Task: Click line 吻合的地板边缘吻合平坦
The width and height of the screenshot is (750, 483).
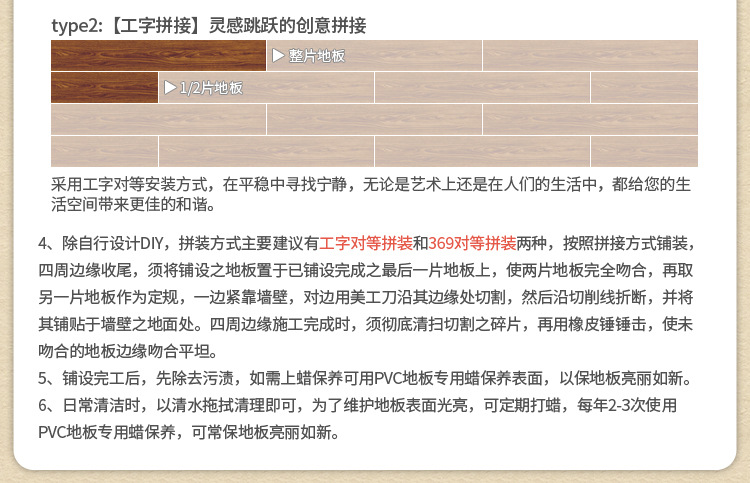Action: point(128,351)
